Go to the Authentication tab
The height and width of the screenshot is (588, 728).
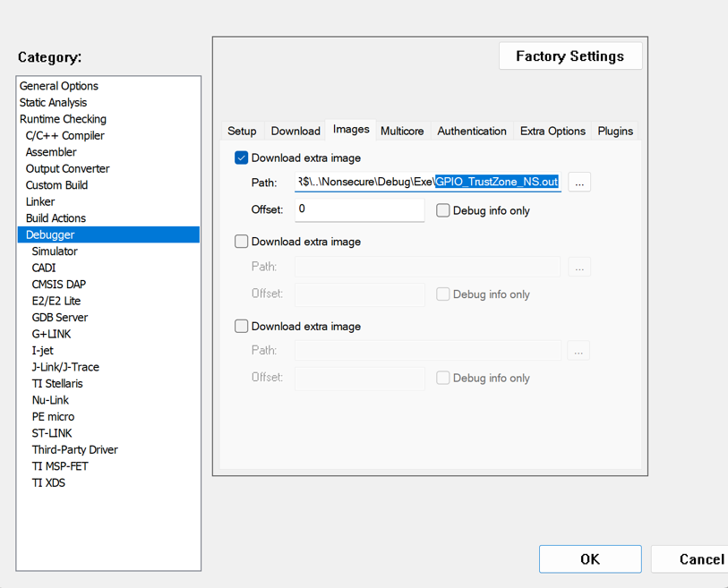pos(472,132)
